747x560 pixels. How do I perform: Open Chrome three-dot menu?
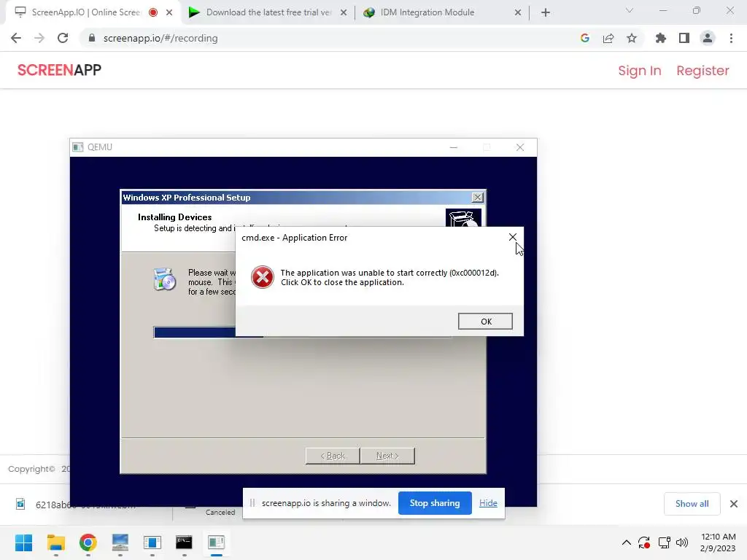pos(731,38)
